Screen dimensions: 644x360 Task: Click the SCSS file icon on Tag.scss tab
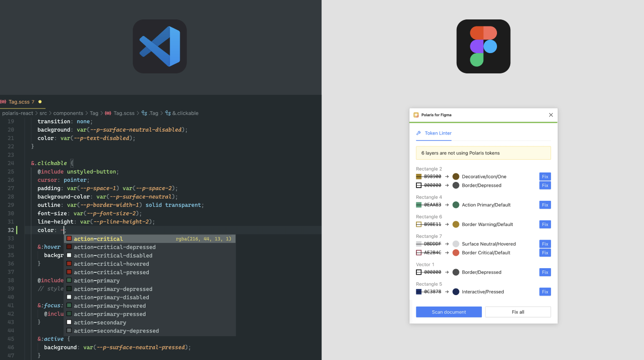coord(3,102)
